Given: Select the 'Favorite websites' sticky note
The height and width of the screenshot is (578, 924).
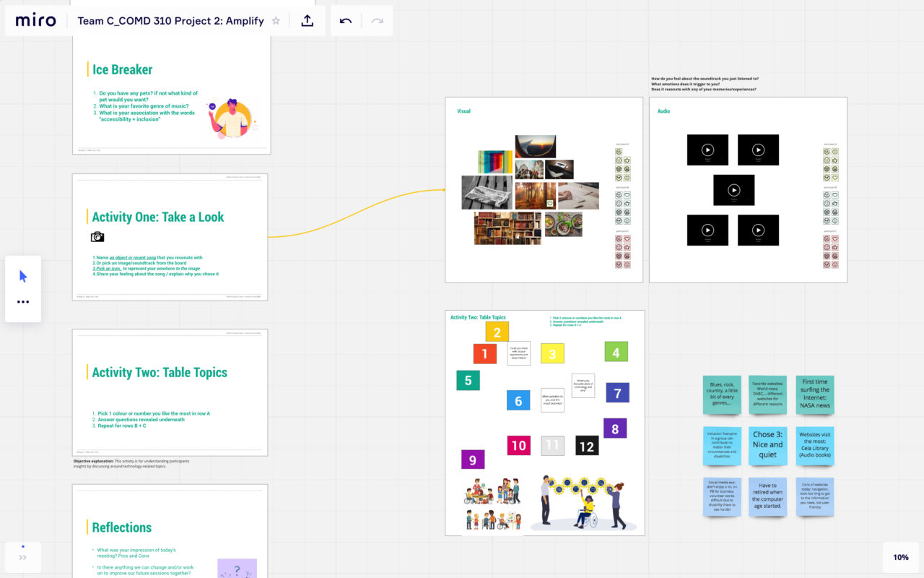Looking at the screenshot, I should point(768,394).
